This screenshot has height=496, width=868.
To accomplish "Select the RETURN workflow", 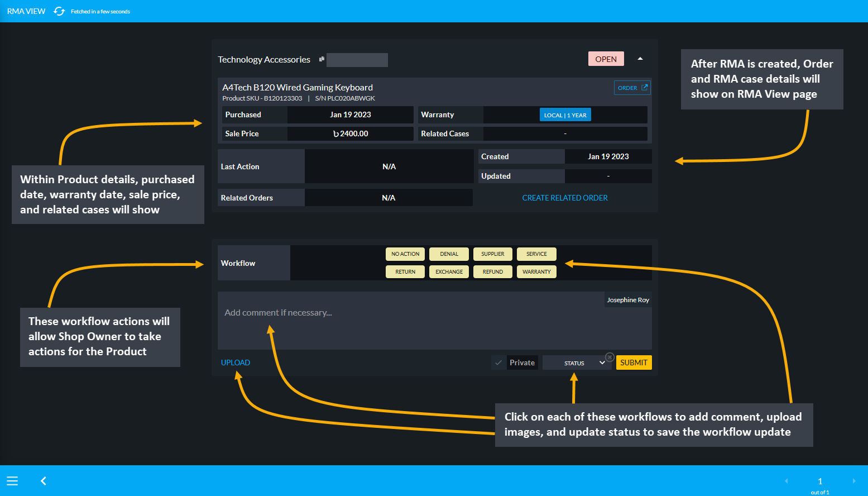I will [x=405, y=271].
